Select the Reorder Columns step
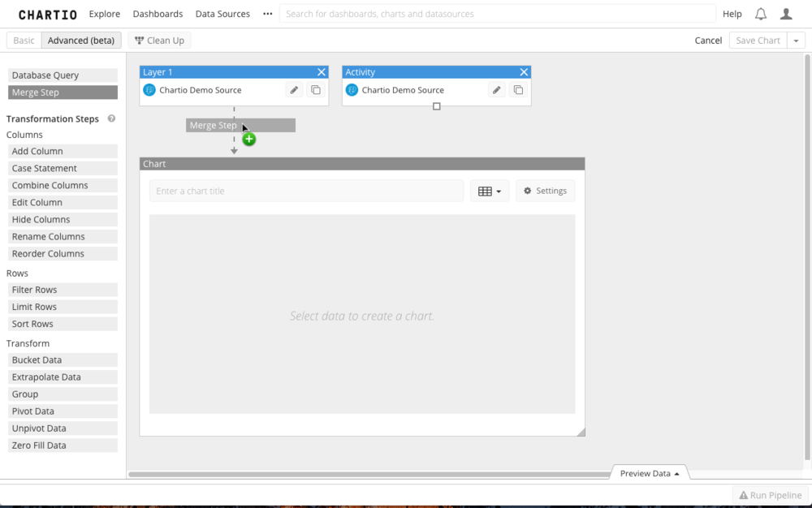 point(63,253)
